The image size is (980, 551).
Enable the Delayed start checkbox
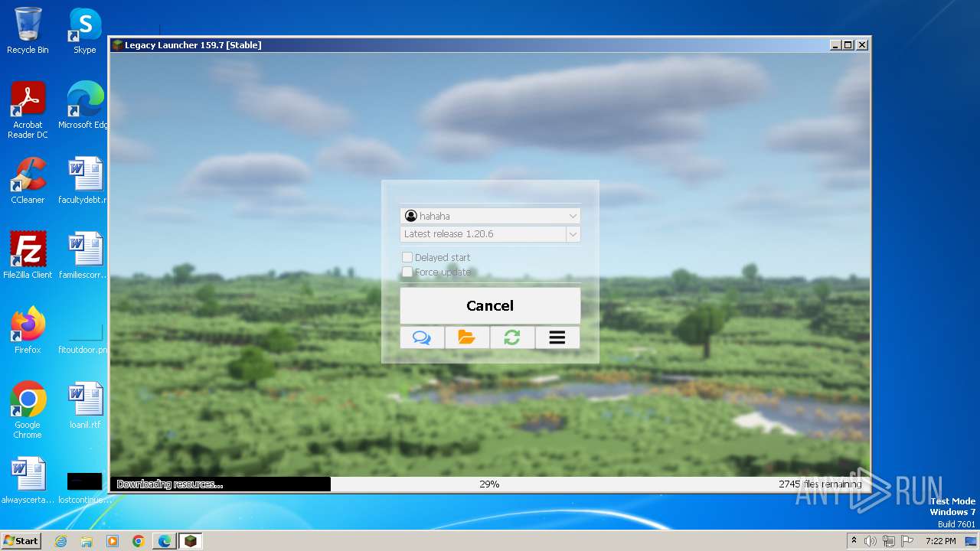pyautogui.click(x=407, y=258)
